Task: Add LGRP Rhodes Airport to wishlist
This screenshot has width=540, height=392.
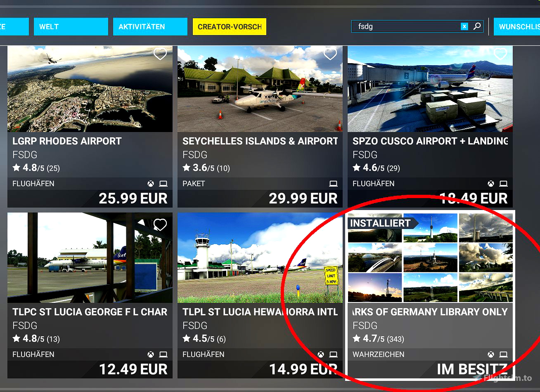Action: point(160,54)
